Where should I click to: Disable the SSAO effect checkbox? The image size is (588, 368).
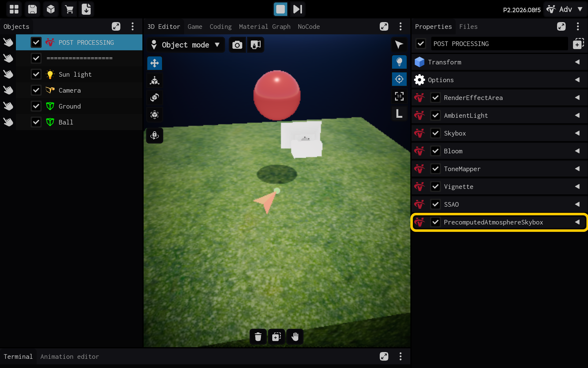435,204
